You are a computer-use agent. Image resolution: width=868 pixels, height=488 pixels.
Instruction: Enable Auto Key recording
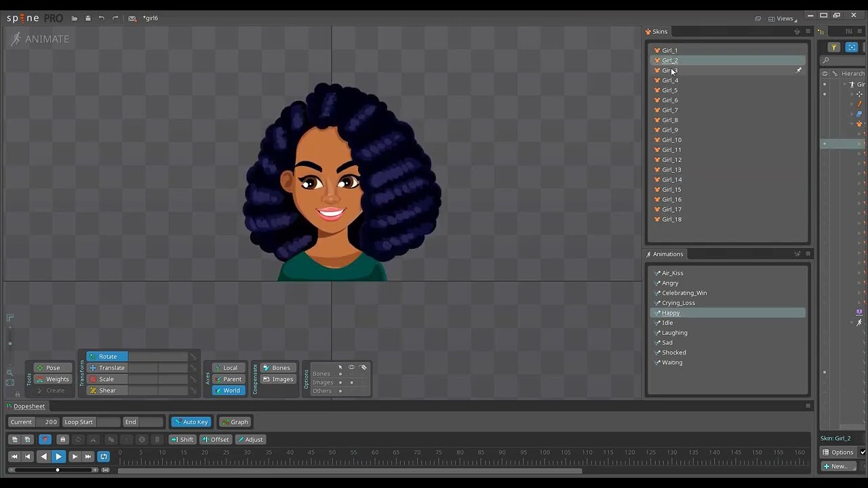[x=191, y=422]
